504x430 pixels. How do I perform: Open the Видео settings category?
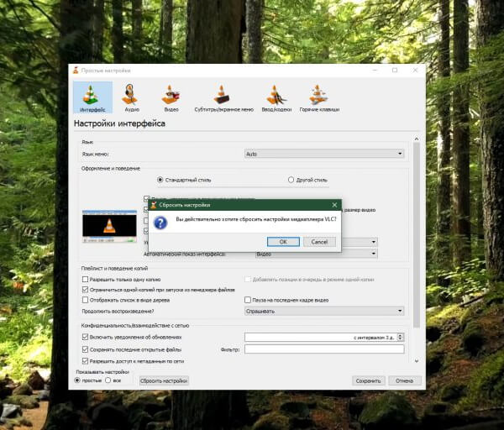pos(171,97)
